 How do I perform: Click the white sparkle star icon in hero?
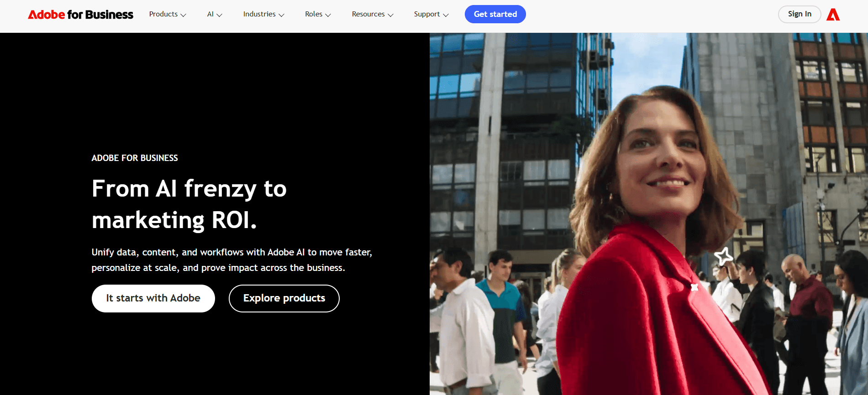[x=724, y=255]
